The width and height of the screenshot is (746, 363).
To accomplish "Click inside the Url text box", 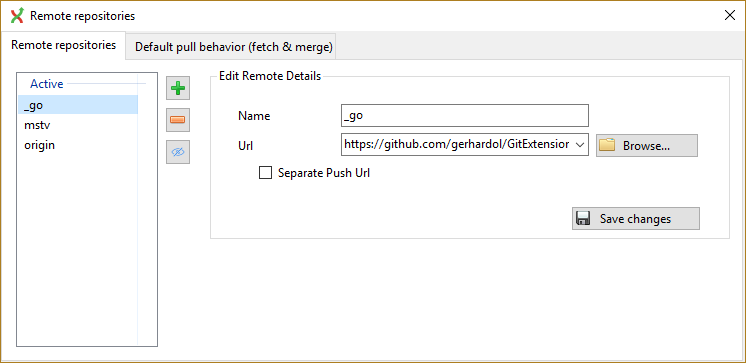I will pos(457,145).
